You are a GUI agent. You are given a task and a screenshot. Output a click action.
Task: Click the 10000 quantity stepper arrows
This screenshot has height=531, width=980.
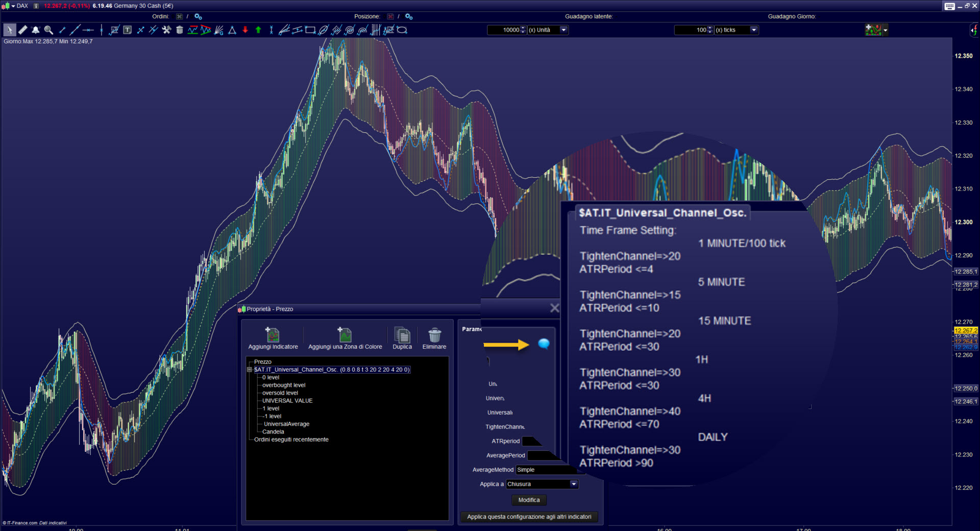pos(523,30)
